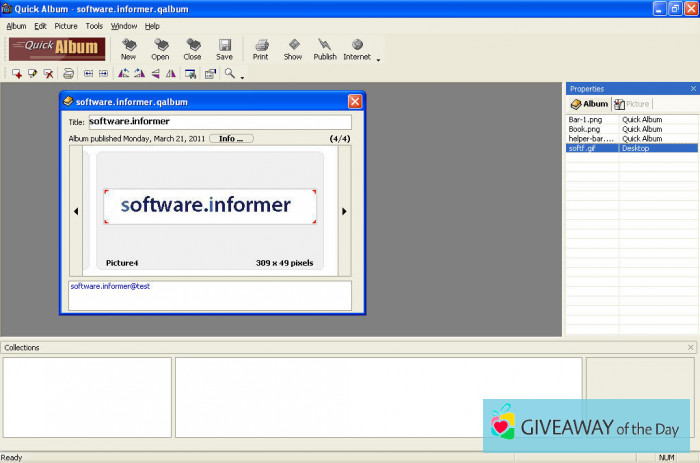Open an album with the Open icon

coord(160,48)
